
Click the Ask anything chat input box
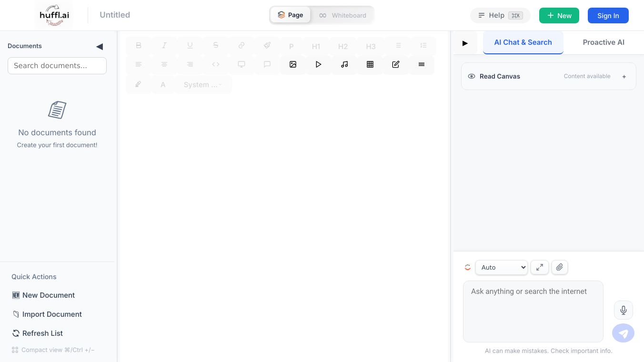pos(533,312)
